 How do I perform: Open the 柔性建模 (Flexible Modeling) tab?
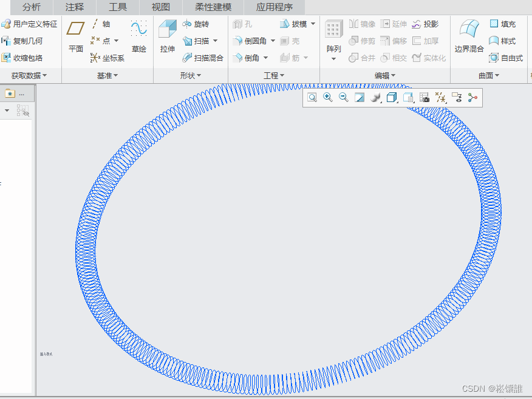pos(213,7)
